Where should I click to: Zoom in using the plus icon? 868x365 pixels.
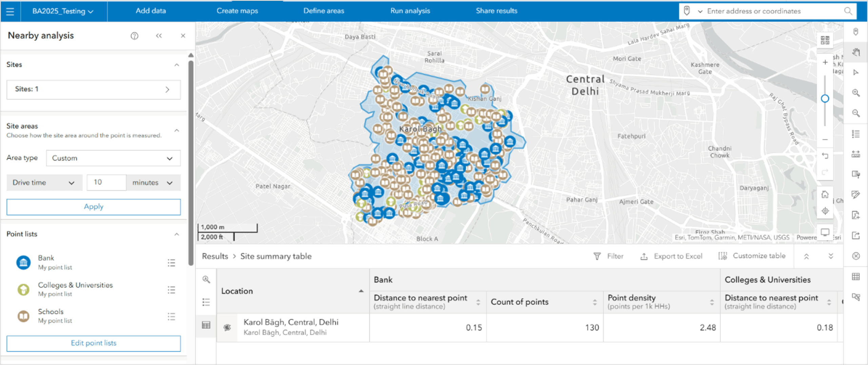(x=825, y=62)
